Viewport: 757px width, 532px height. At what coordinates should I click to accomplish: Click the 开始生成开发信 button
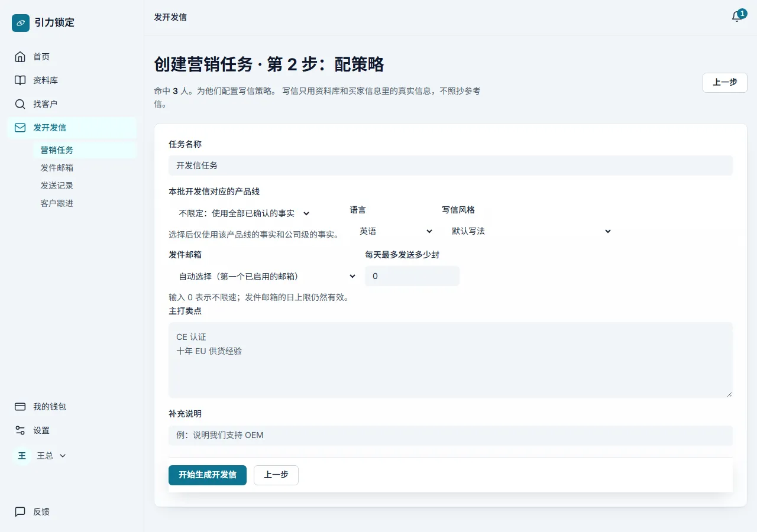[208, 475]
